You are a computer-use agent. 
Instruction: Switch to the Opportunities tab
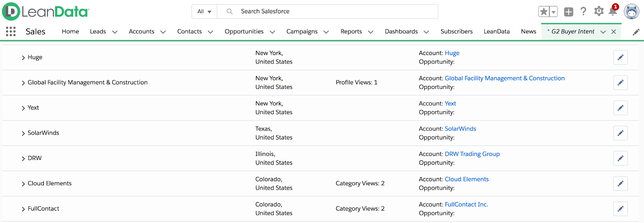click(x=244, y=31)
